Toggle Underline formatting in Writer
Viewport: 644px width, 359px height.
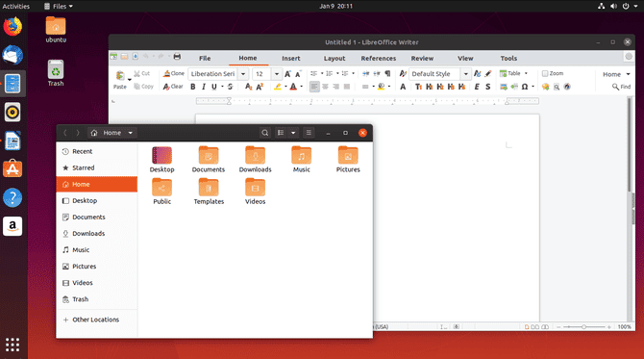point(214,87)
